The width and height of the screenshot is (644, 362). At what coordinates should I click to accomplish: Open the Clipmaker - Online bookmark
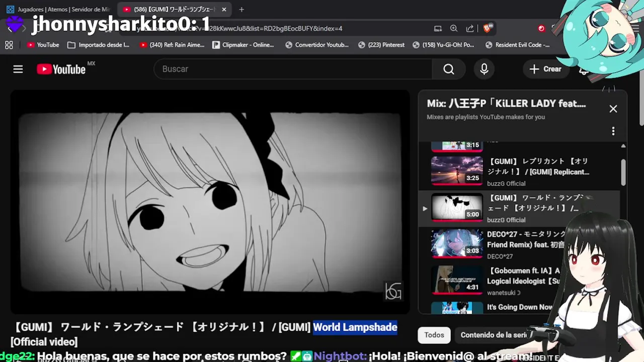pyautogui.click(x=244, y=45)
